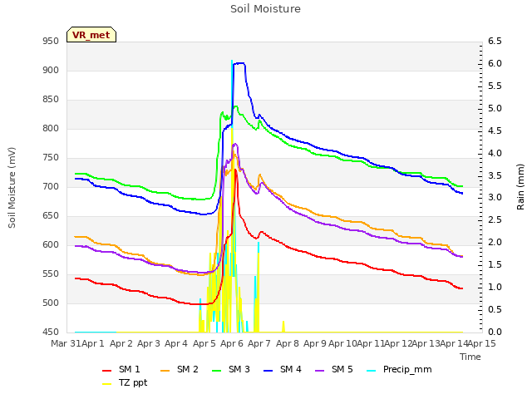This screenshot has width=532, height=399.
Task: Click the SM 4 legend entry
Action: pos(283,369)
